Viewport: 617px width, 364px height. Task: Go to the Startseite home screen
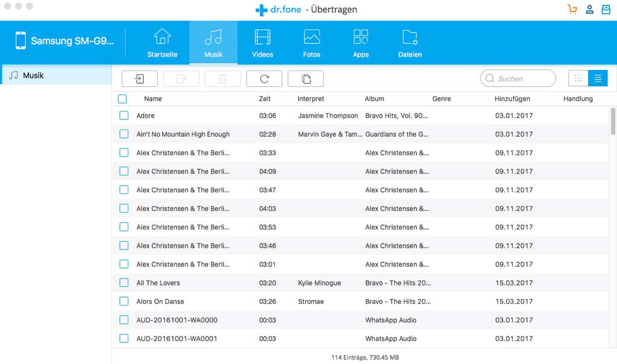click(x=161, y=42)
